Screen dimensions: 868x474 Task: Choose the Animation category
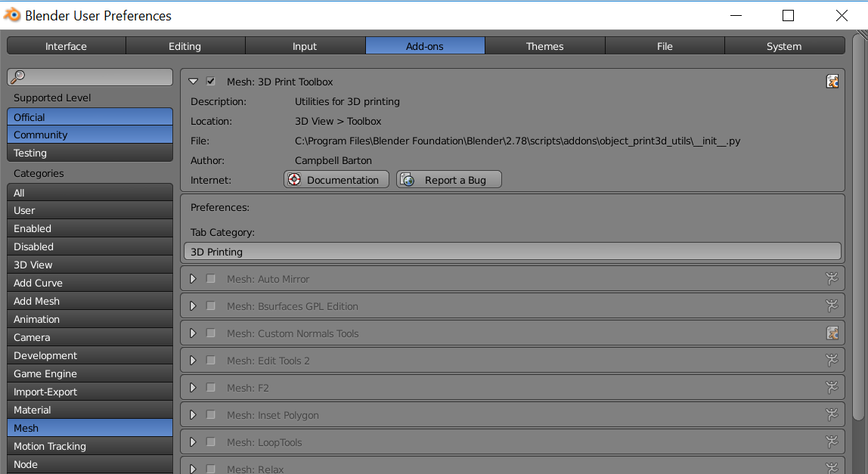pos(90,320)
